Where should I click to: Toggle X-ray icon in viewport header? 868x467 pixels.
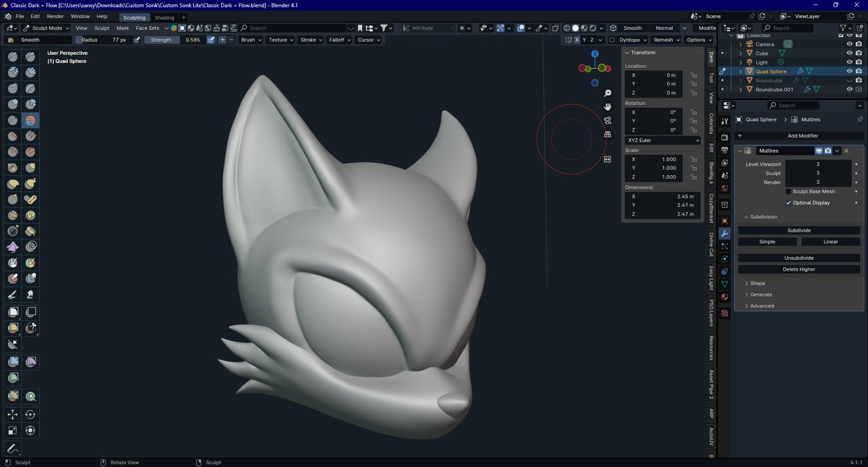click(555, 28)
